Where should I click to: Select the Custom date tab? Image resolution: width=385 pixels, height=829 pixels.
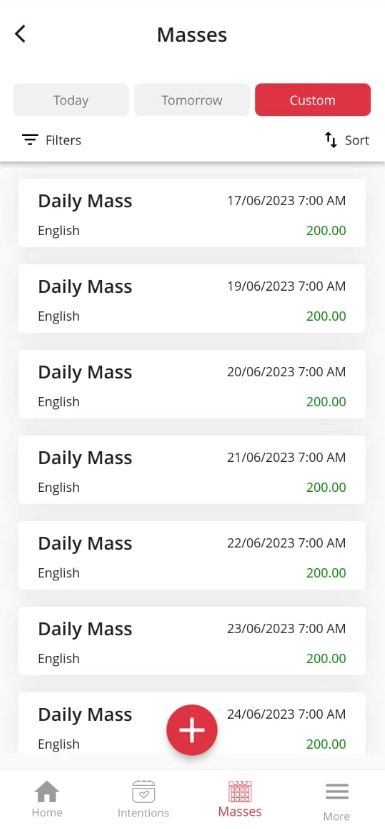pyautogui.click(x=313, y=100)
